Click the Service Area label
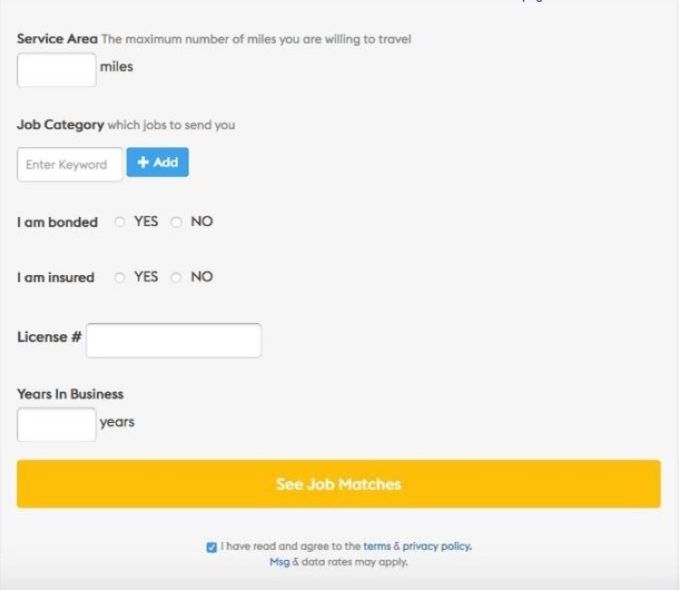This screenshot has width=680, height=590. [57, 39]
